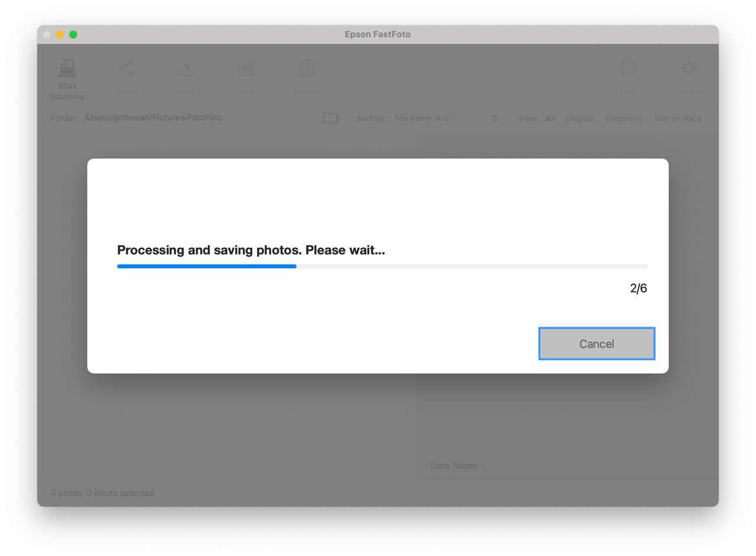
Task: Switch view to All
Action: pyautogui.click(x=550, y=119)
